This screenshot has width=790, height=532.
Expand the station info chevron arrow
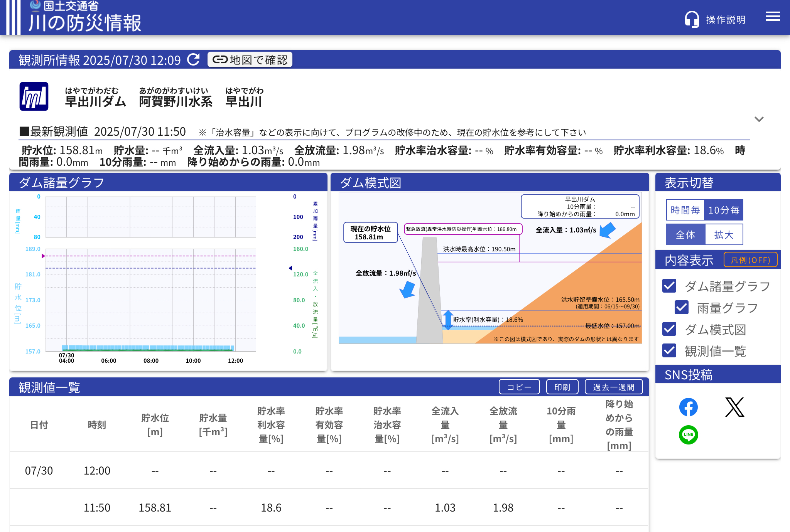[759, 119]
